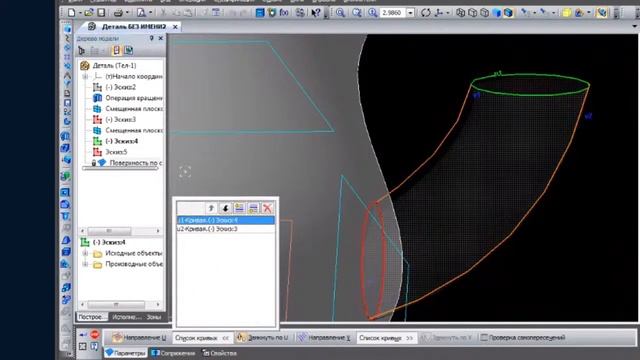Expand the Начало координат node

click(x=85, y=76)
